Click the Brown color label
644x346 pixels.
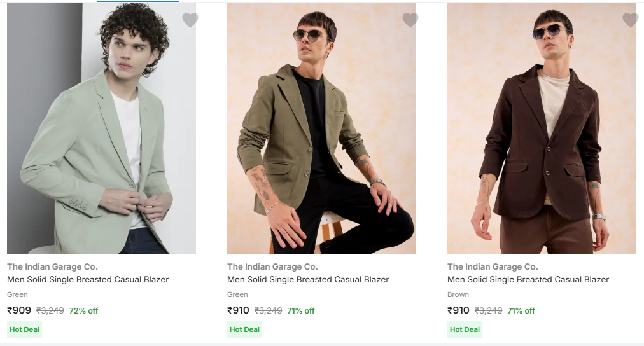coord(458,294)
